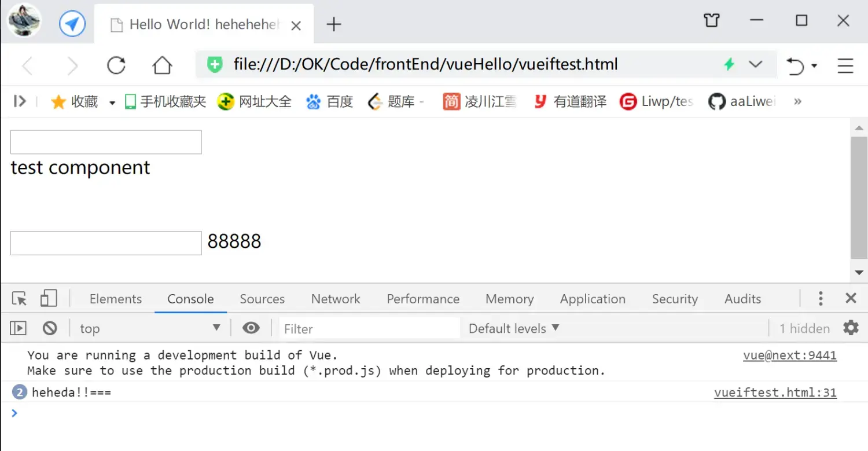Open the 收藏 favorites star button
868x451 pixels.
pyautogui.click(x=74, y=102)
